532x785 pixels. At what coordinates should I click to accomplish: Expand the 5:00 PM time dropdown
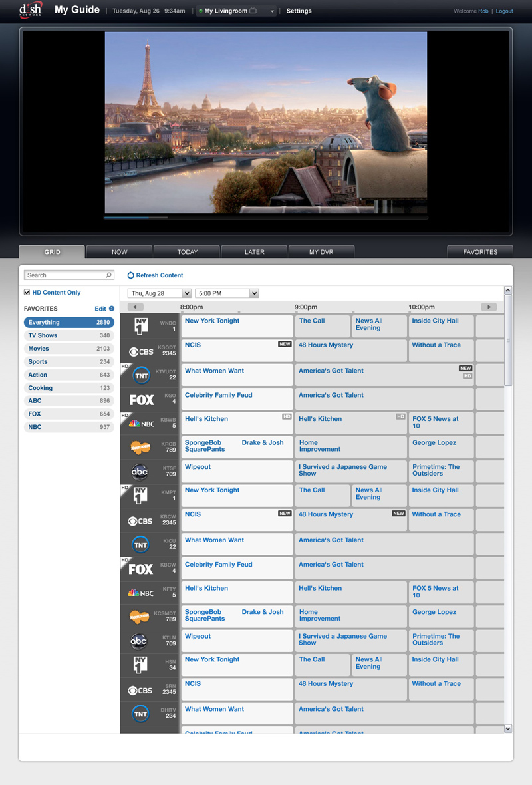pyautogui.click(x=226, y=293)
